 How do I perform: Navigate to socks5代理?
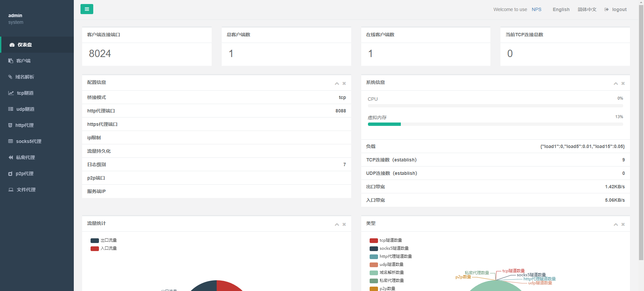[37, 141]
